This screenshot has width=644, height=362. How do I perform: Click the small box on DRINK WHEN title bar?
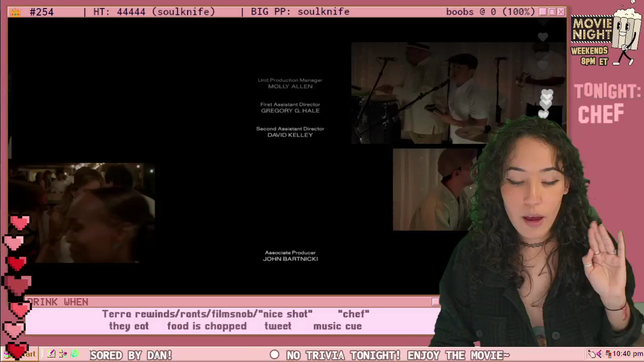pyautogui.click(x=435, y=302)
